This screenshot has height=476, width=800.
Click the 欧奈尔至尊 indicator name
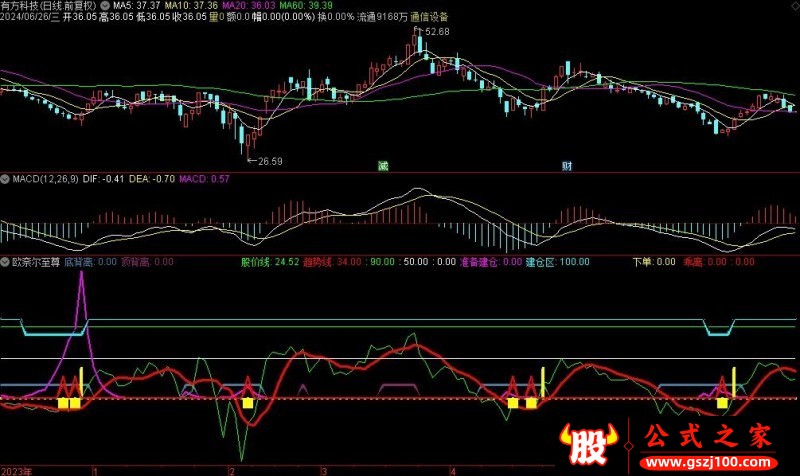pyautogui.click(x=36, y=262)
